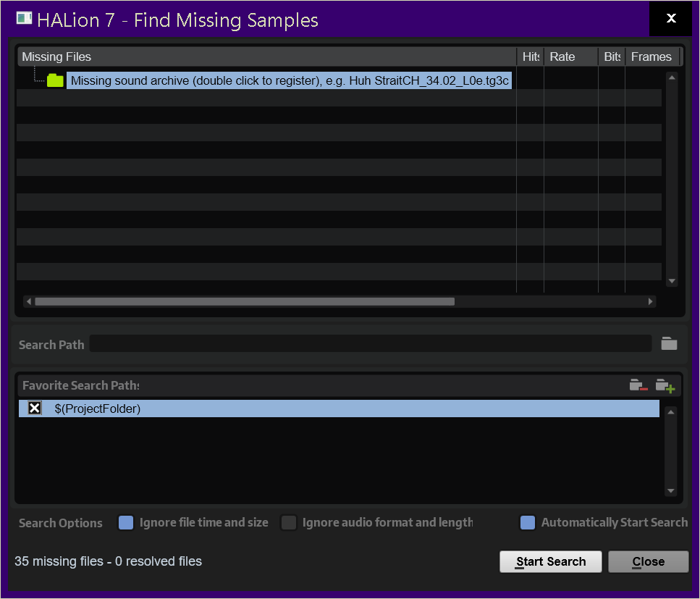
Task: Click the HALion window app icon
Action: tap(24, 18)
